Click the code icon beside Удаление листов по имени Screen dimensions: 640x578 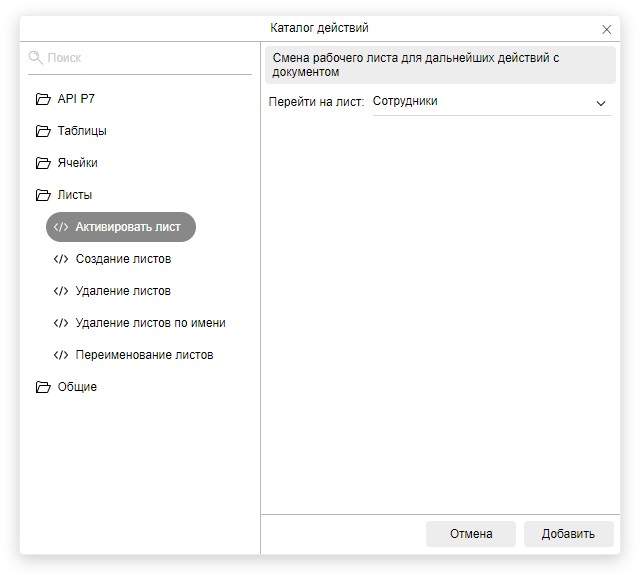click(x=61, y=323)
